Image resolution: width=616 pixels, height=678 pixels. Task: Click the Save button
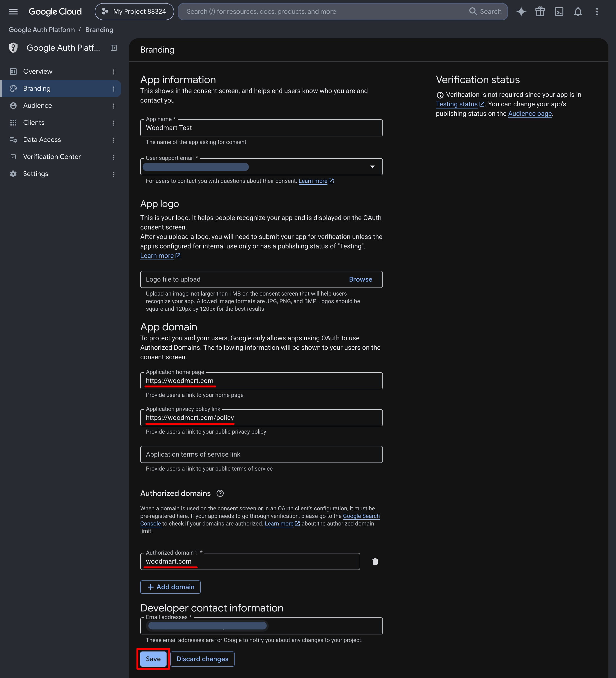tap(153, 659)
